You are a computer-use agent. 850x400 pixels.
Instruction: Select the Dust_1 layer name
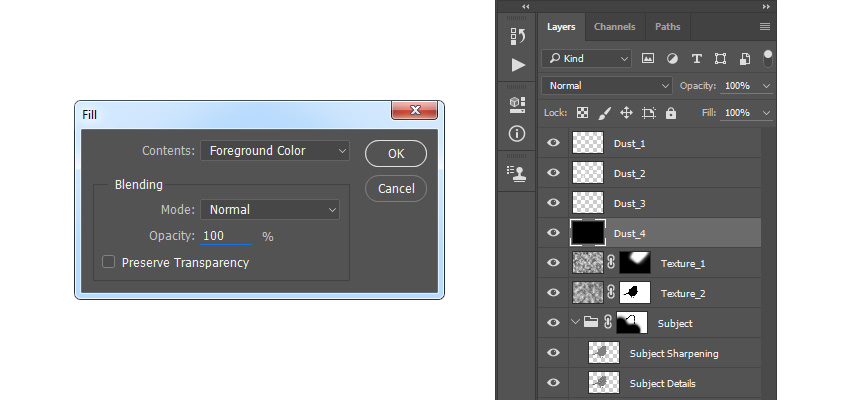coord(629,144)
